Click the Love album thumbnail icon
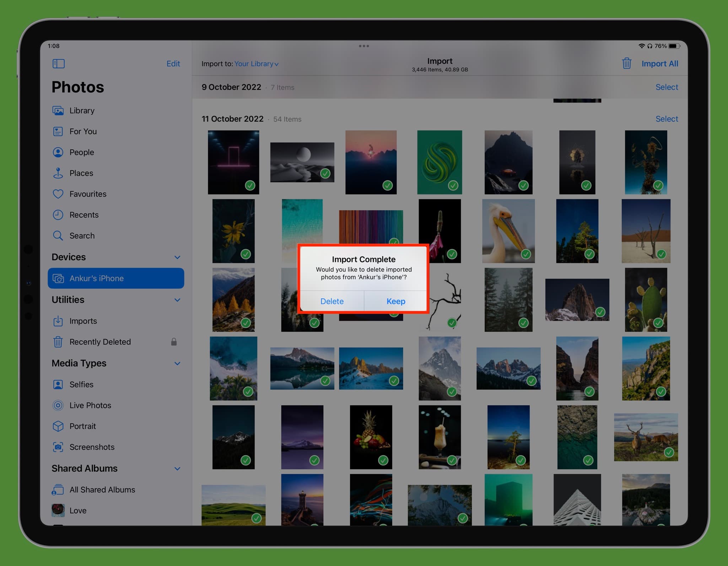Viewport: 728px width, 566px height. [x=58, y=510]
